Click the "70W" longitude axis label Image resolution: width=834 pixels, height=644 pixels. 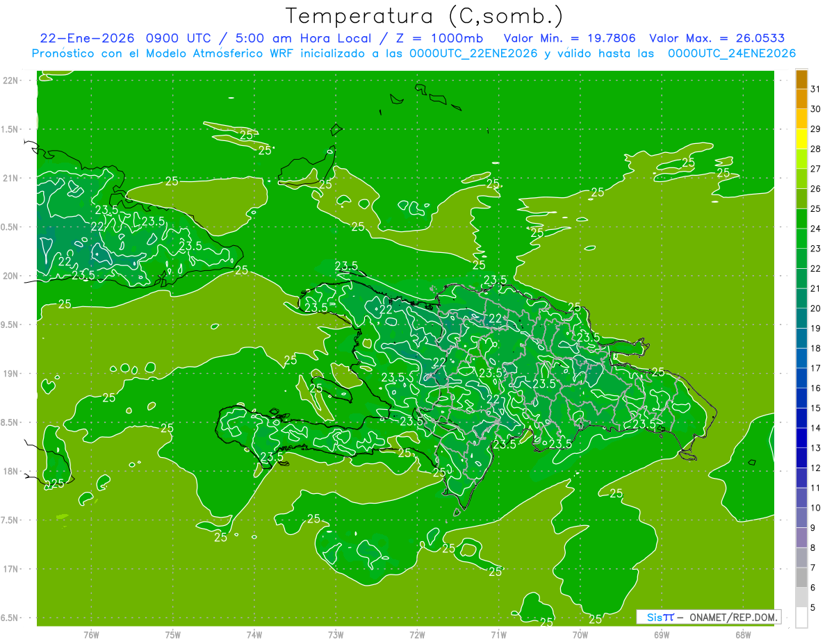pos(580,635)
